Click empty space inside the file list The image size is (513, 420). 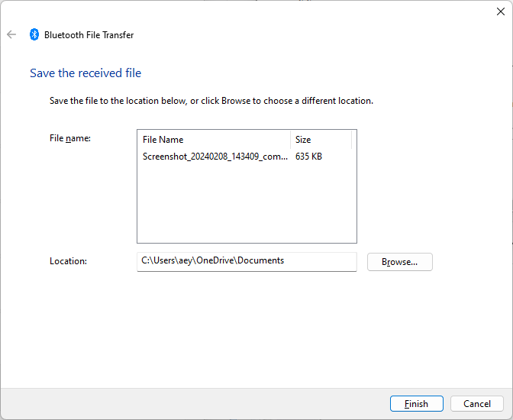click(x=247, y=203)
